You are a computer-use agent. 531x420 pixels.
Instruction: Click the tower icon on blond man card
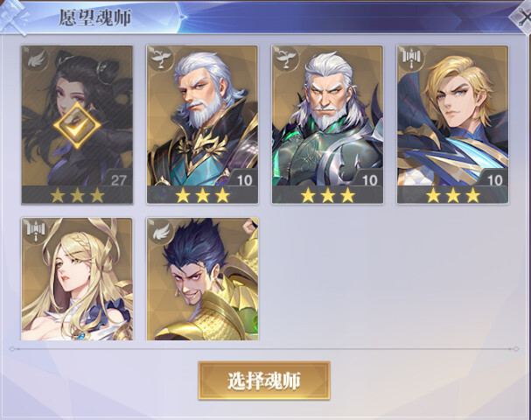point(411,59)
